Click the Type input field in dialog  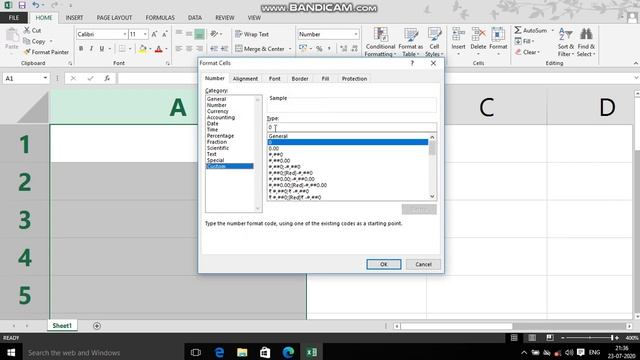pyautogui.click(x=351, y=127)
